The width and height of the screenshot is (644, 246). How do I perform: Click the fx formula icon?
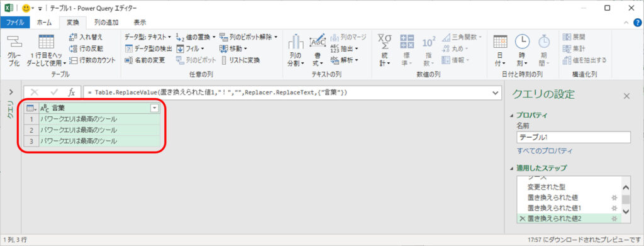point(71,93)
